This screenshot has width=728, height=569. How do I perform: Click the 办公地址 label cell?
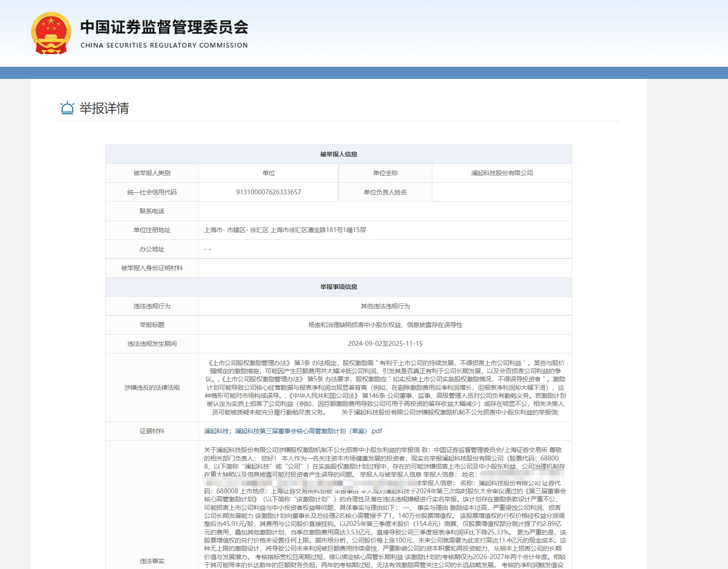click(152, 249)
